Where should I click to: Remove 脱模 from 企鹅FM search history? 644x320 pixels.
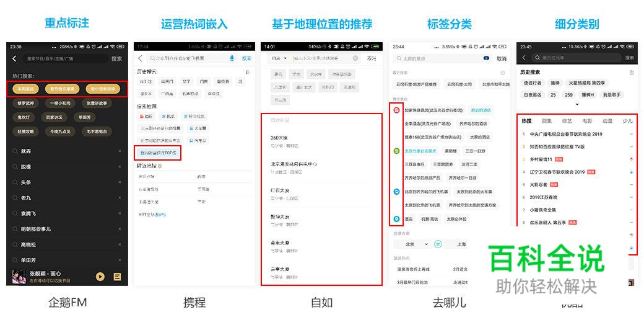[x=120, y=167]
